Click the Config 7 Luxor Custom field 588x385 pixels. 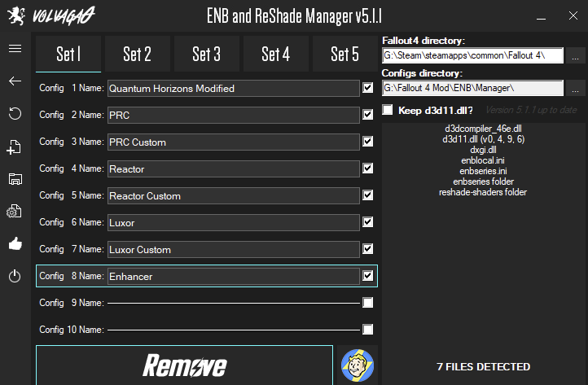233,250
